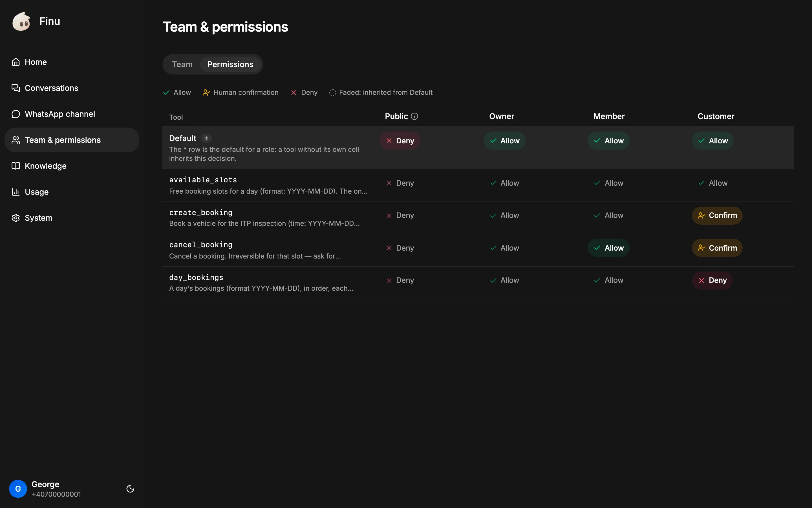812x508 pixels.
Task: Change Default row Member Allow permission
Action: point(608,141)
